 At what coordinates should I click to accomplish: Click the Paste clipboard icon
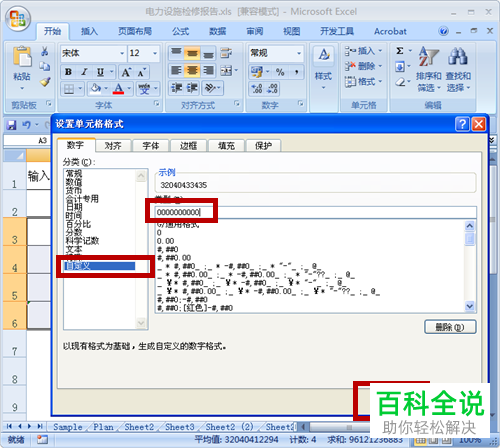coord(22,57)
